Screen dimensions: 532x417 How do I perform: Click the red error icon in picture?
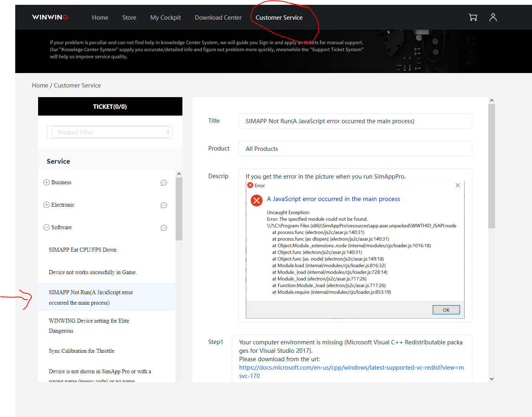pos(257,200)
